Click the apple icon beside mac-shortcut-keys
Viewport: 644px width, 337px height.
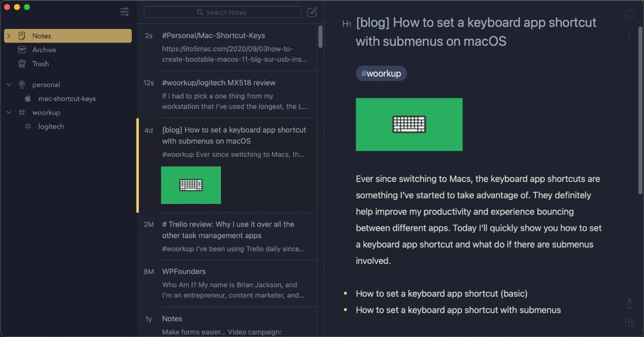point(28,98)
